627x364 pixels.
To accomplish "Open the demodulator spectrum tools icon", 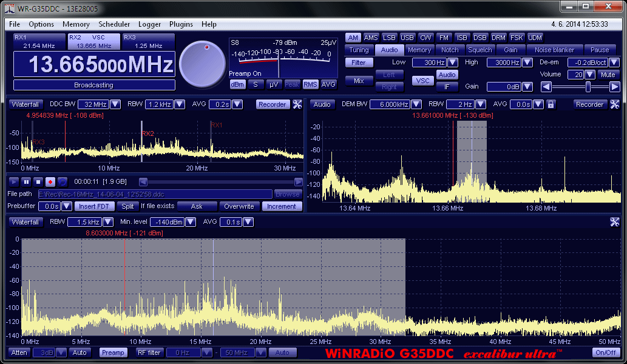I will point(615,104).
